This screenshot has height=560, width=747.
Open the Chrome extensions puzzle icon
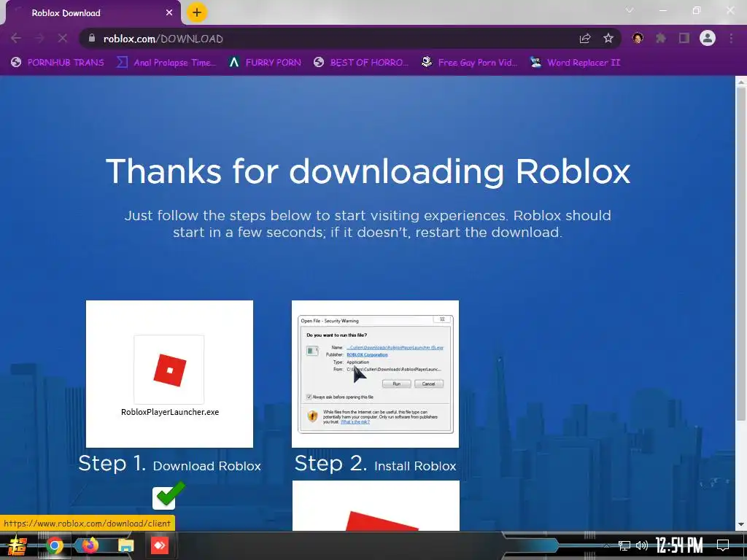tap(661, 38)
